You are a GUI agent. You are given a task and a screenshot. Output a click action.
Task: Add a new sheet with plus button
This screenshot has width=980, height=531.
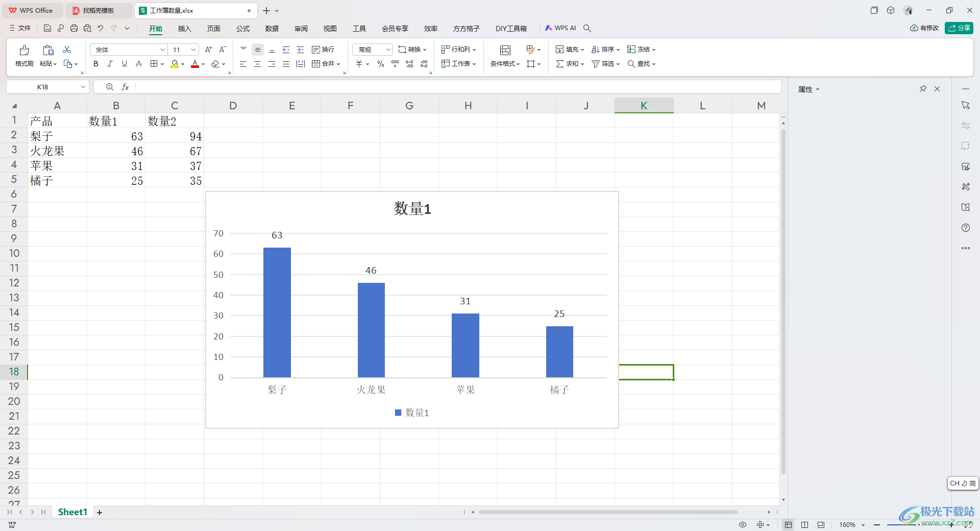[100, 512]
